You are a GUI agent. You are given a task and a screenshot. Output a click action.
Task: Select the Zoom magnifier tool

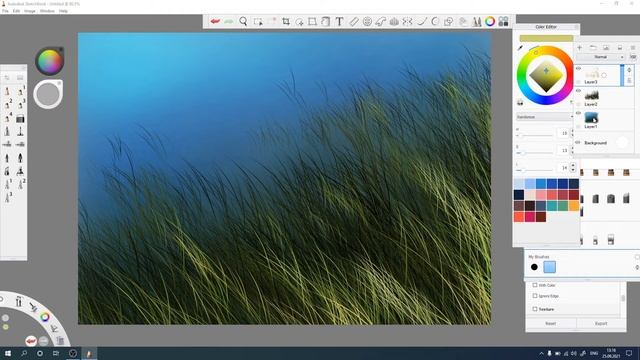click(x=243, y=21)
